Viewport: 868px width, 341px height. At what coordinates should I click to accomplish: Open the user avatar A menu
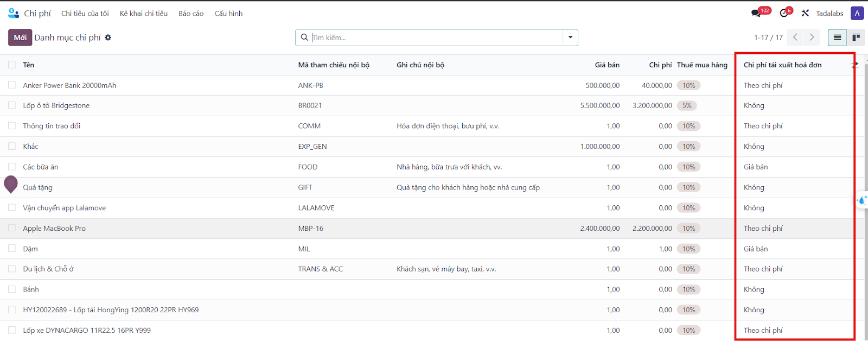pyautogui.click(x=857, y=13)
